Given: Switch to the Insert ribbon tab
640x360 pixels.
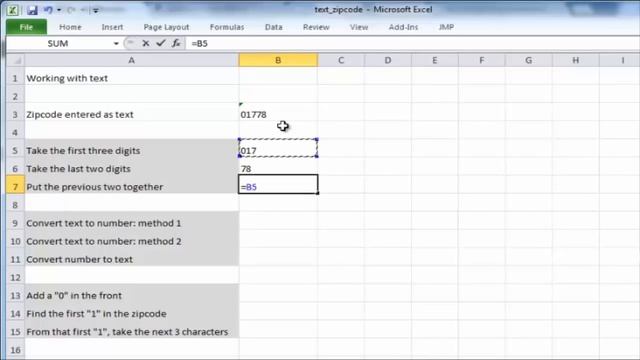Looking at the screenshot, I should click(x=112, y=27).
